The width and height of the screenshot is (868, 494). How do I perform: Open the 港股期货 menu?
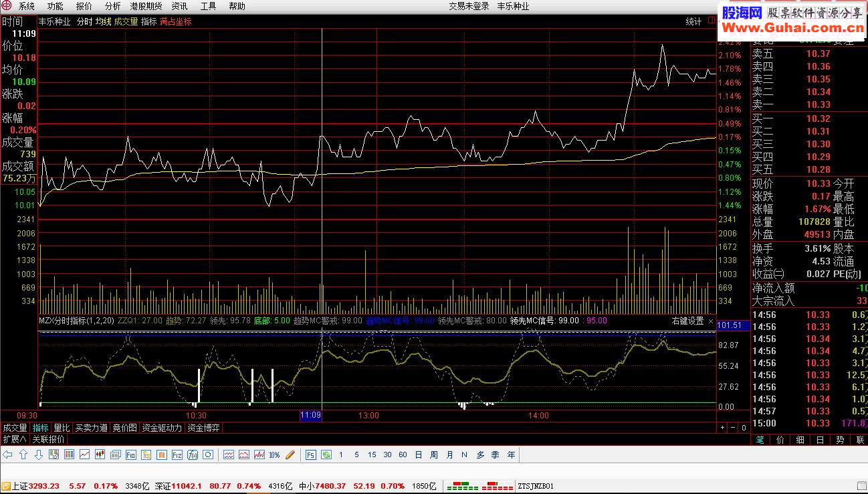(146, 6)
